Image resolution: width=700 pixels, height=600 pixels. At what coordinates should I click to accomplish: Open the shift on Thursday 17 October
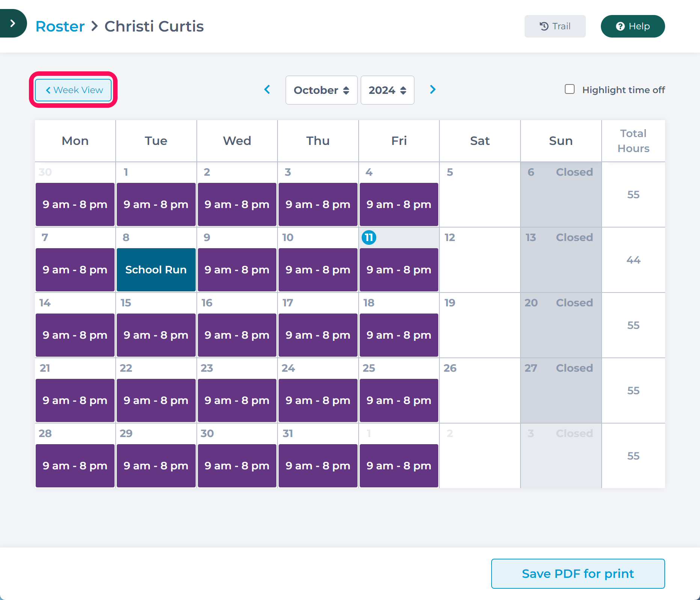318,335
